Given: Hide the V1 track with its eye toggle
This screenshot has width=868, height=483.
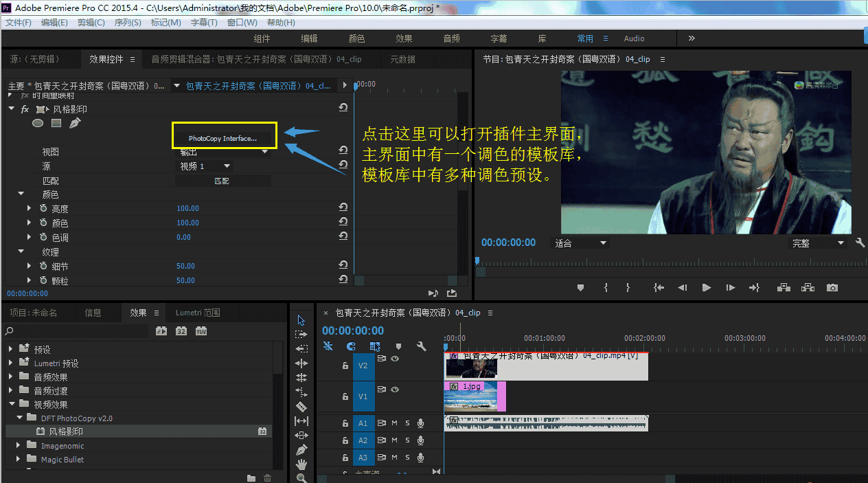Looking at the screenshot, I should click(x=394, y=390).
